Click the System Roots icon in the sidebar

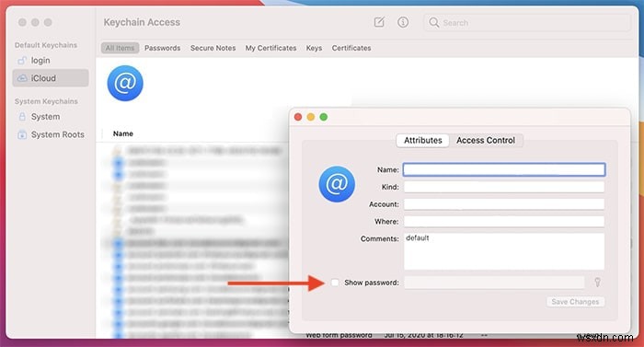pos(22,134)
